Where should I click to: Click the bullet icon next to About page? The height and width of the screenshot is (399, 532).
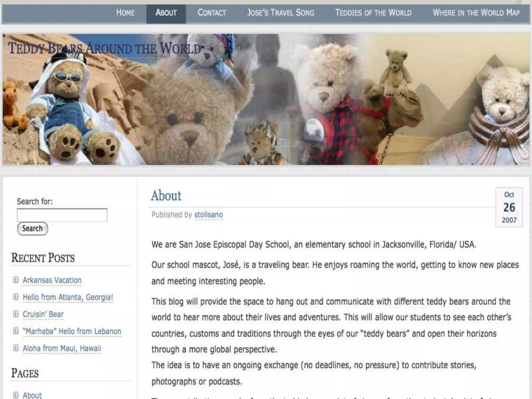[16, 395]
